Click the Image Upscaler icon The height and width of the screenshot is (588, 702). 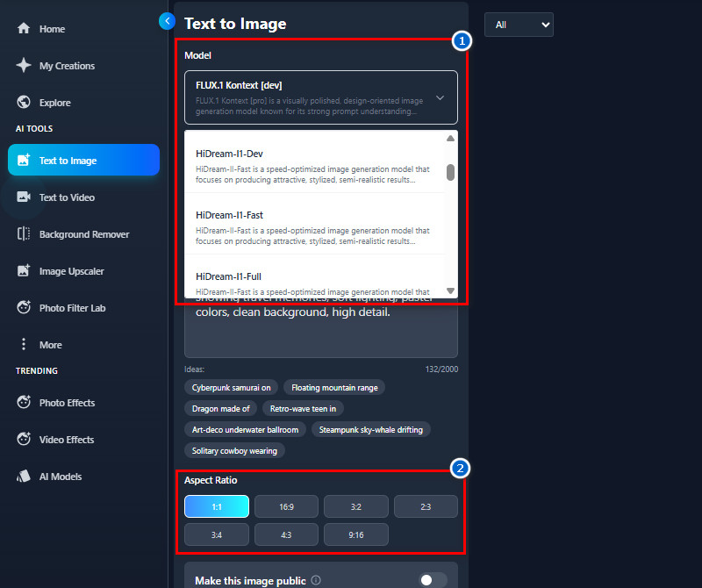24,270
